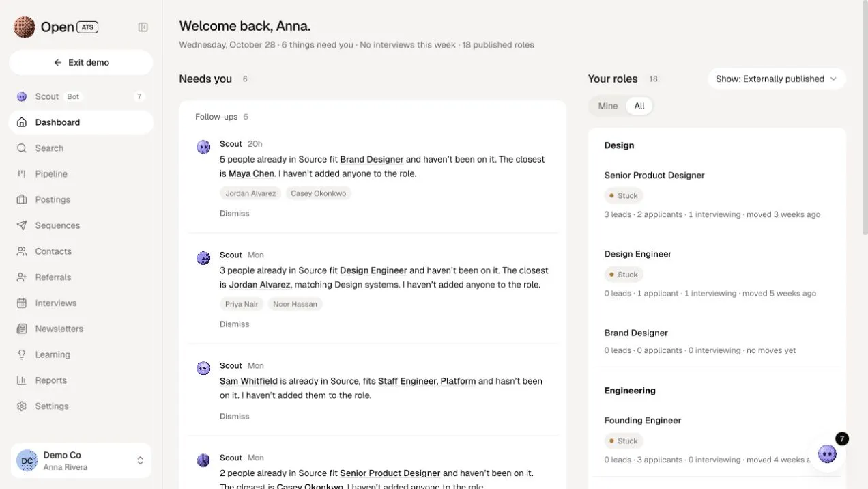This screenshot has width=868, height=489.
Task: Collapse the sidebar with the panel icon
Action: [x=143, y=27]
